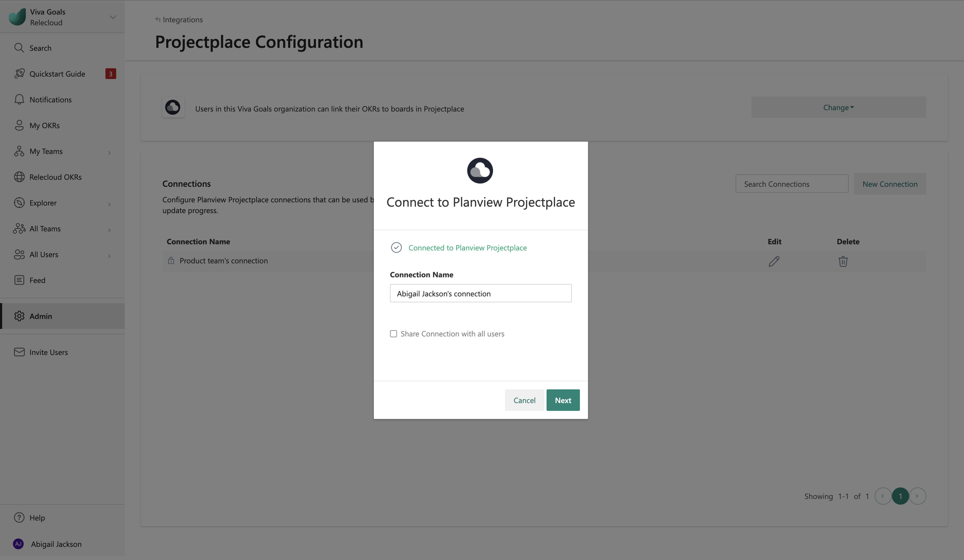Open the Viva Goals organization dropdown
Image resolution: width=964 pixels, height=560 pixels.
(112, 17)
